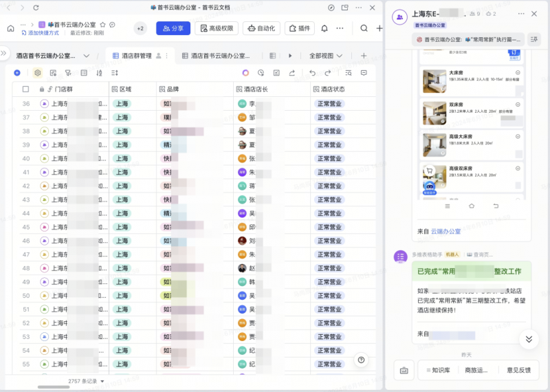Viewport: 550px width, 392px height.
Task: Open the 大床房 room thumbnail
Action: pyautogui.click(x=434, y=81)
